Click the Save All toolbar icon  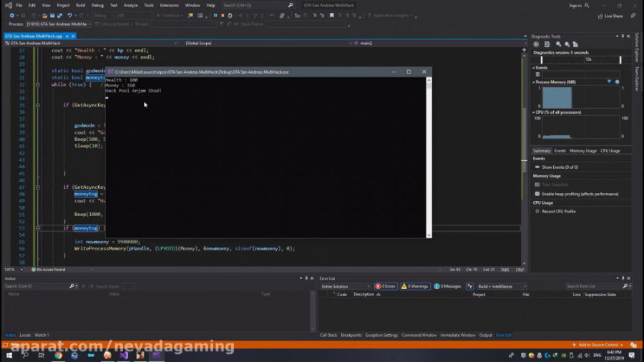coord(59,16)
